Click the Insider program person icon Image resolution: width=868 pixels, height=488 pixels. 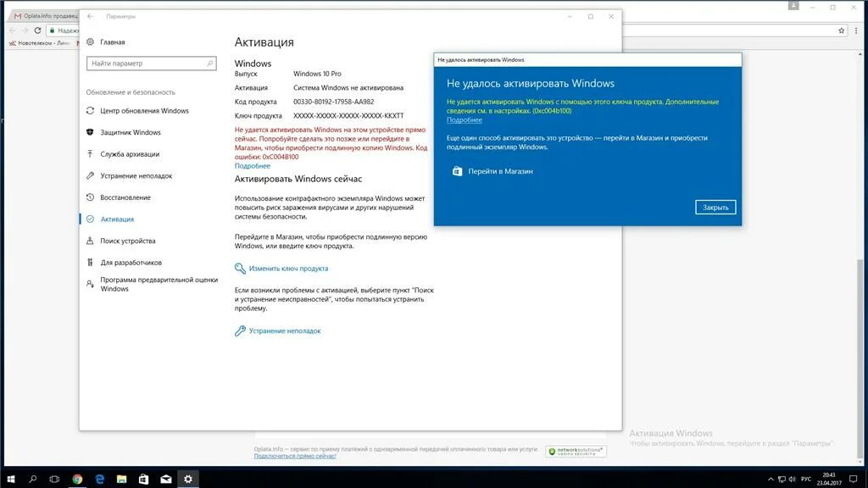(x=90, y=284)
